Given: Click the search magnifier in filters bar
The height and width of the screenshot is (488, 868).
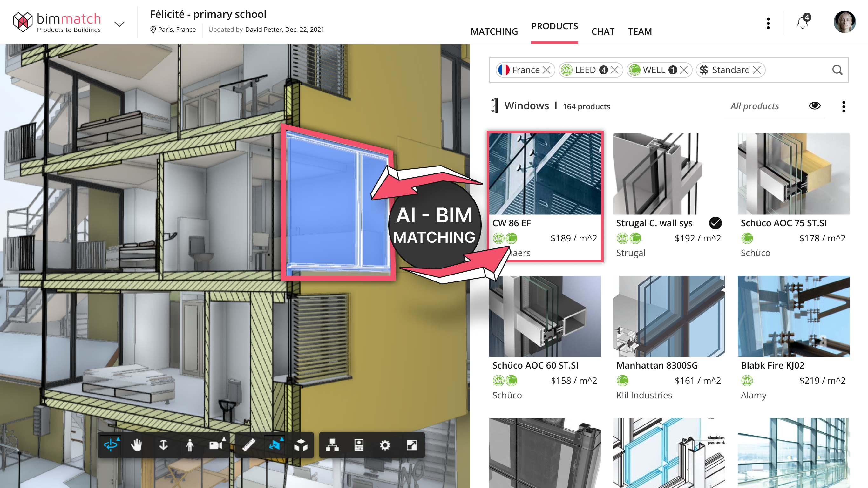Looking at the screenshot, I should [837, 70].
